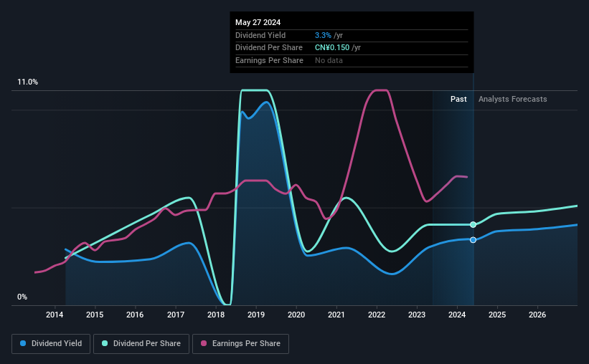Click the 3.3% dividend yield value
The image size is (589, 364).
[x=323, y=35]
